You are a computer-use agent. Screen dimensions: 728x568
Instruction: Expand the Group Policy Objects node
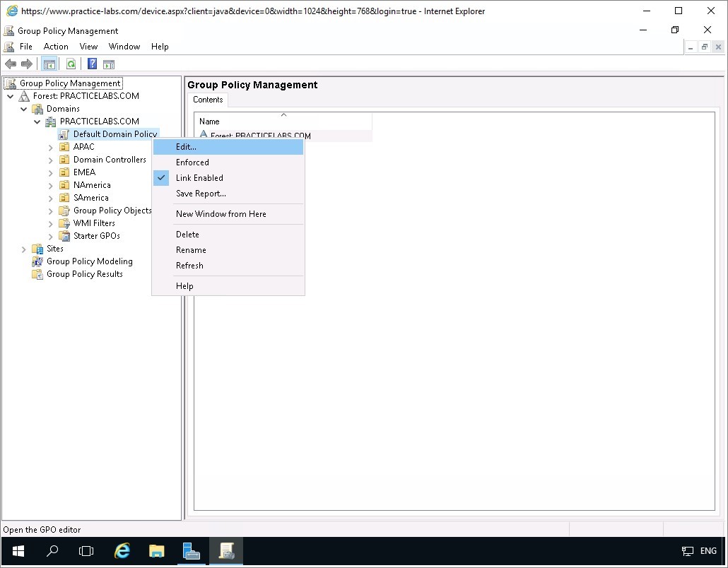[x=51, y=211]
